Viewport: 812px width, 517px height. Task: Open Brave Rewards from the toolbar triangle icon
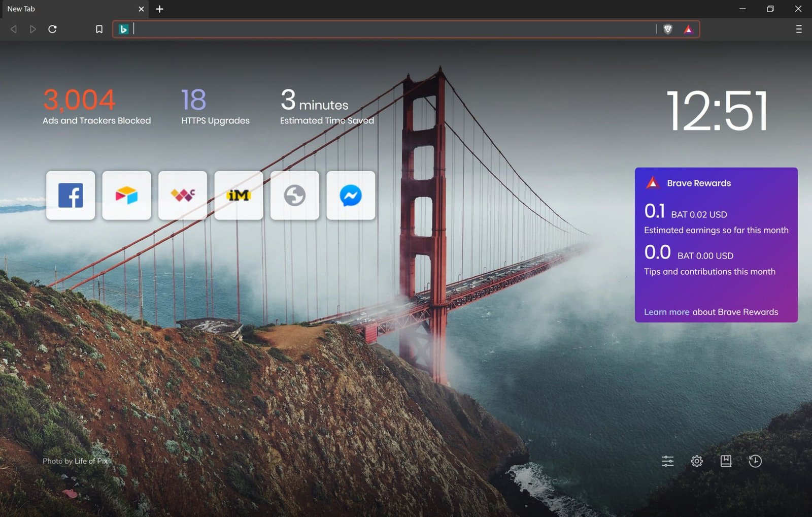[x=688, y=29]
